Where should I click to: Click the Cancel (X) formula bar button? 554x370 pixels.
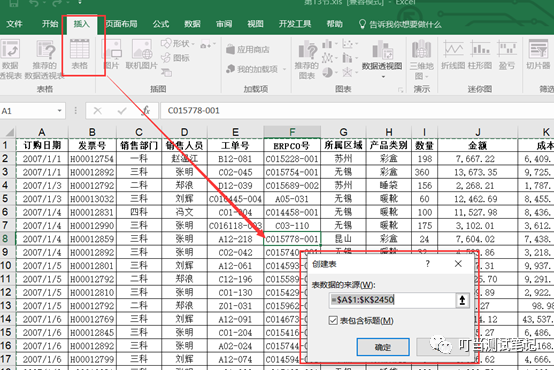(x=98, y=111)
